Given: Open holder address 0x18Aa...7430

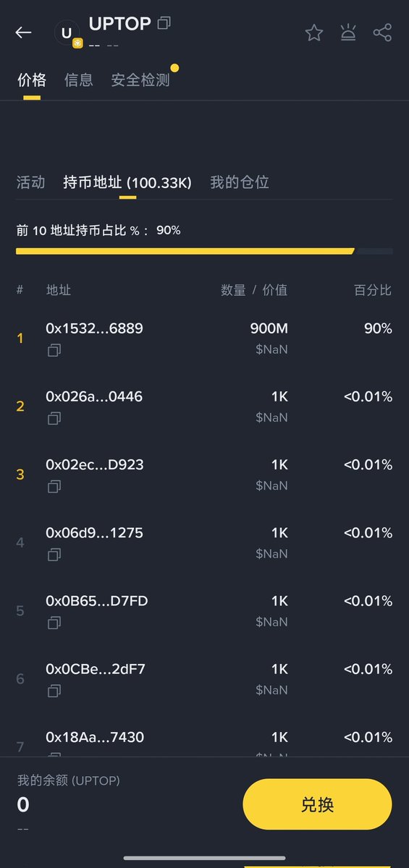Looking at the screenshot, I should (x=95, y=737).
